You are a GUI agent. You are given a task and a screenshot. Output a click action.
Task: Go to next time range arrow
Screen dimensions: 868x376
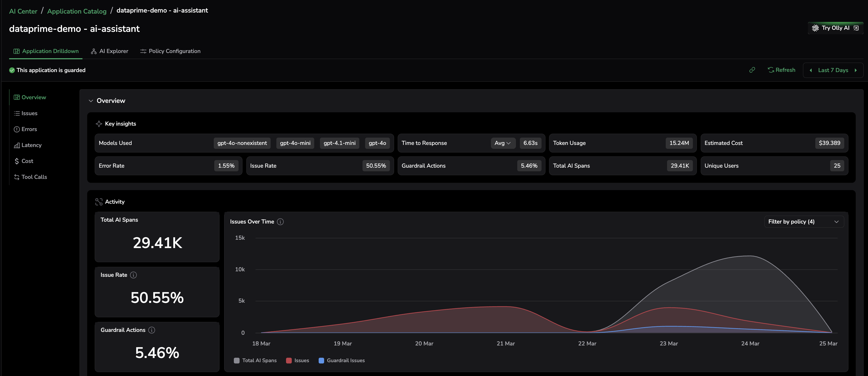coord(855,70)
